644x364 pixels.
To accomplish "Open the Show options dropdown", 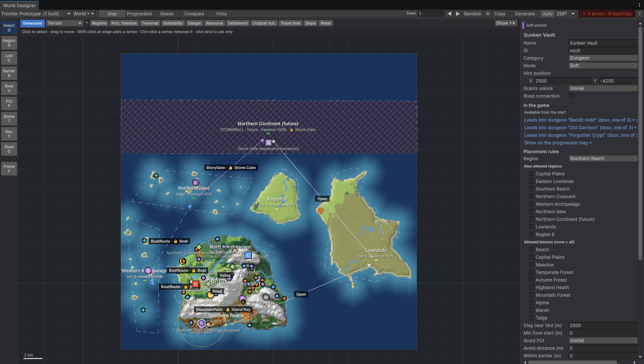I will coord(506,23).
